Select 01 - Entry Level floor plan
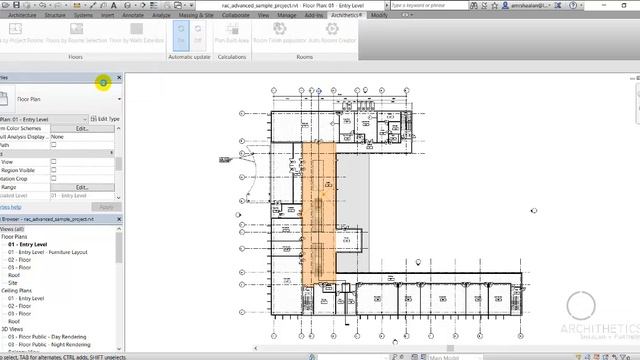 [x=27, y=244]
